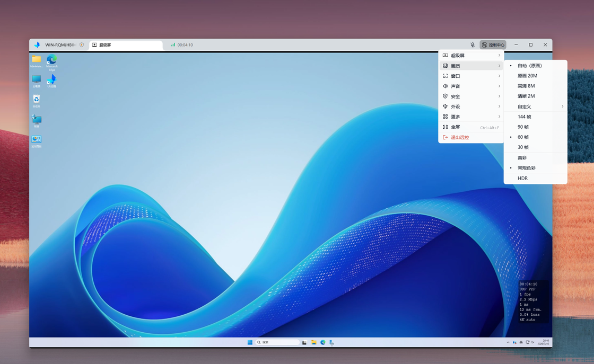Click the 声音 speaker icon in menu
Screen dimensions: 594x364
(445, 86)
